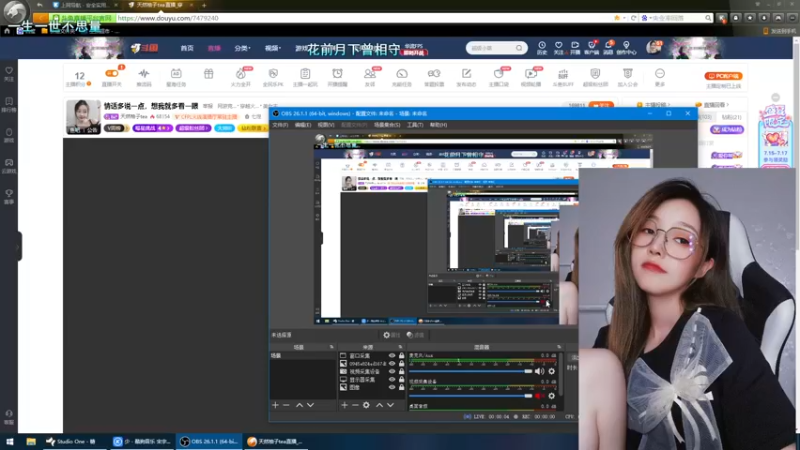This screenshot has width=800, height=450.
Task: Move the scene down with the down arrow in OBS scenes
Action: (x=310, y=405)
